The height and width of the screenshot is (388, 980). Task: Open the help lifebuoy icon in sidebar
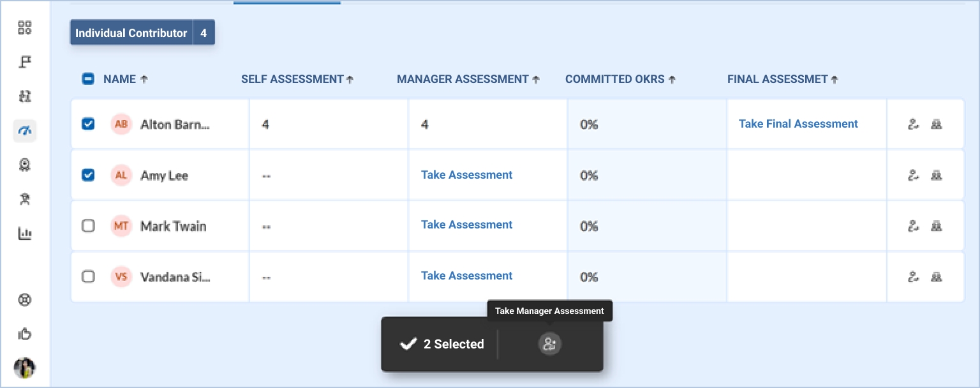(x=24, y=300)
